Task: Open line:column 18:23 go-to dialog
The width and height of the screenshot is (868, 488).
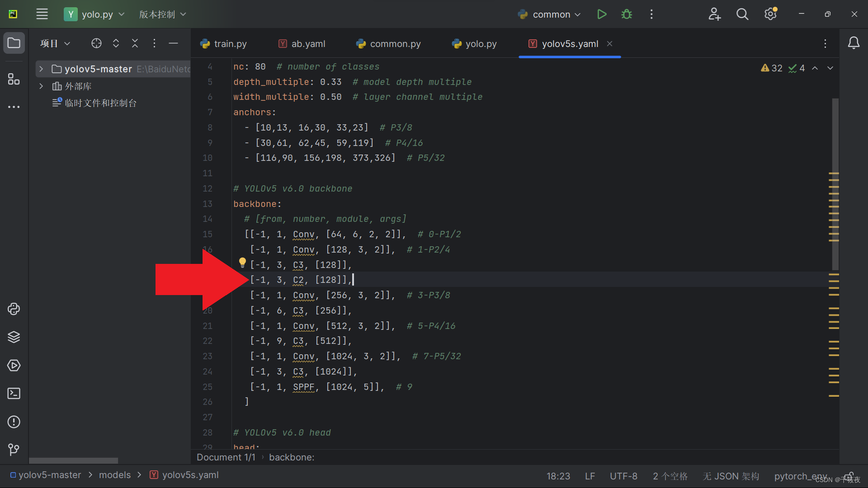Action: click(x=558, y=476)
